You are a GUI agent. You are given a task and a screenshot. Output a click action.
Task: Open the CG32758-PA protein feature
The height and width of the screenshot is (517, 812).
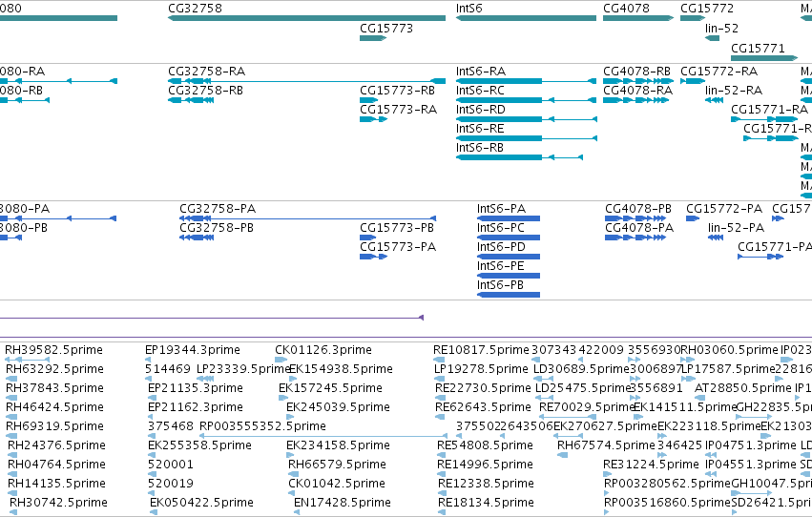(x=307, y=218)
